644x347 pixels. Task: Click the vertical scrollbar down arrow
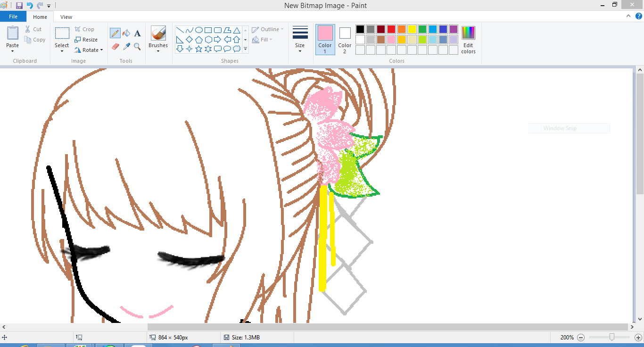coord(640,319)
